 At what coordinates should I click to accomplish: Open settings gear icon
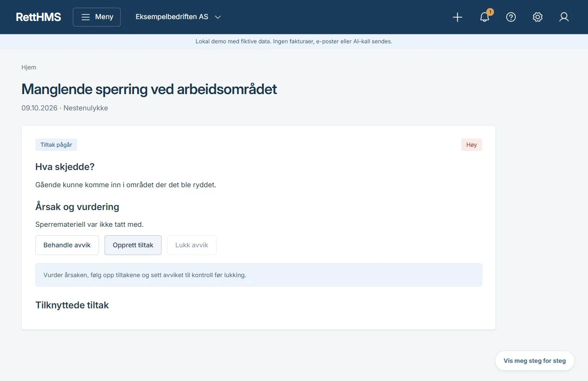point(537,17)
